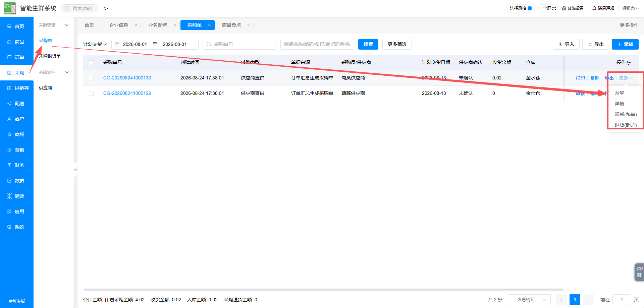Open the 财务 sidebar module
This screenshot has width=644, height=308.
16,165
